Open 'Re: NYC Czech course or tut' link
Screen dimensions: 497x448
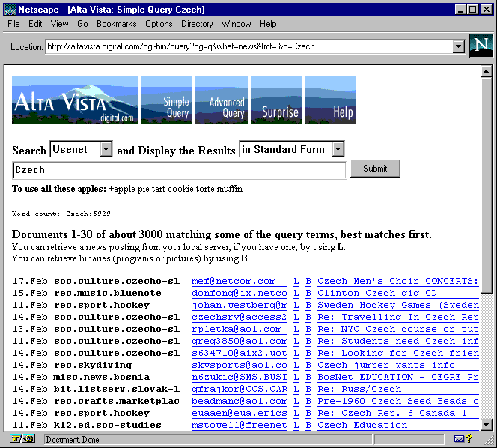(x=398, y=330)
